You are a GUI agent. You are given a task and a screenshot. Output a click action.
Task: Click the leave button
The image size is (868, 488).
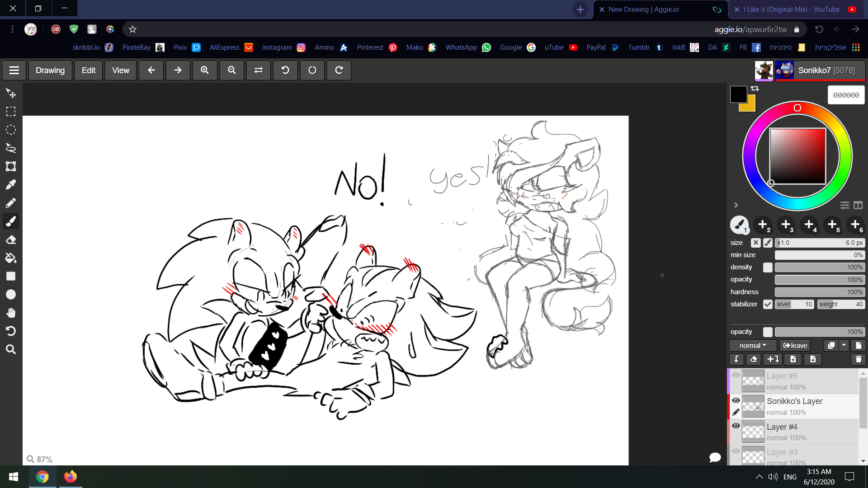click(x=795, y=346)
